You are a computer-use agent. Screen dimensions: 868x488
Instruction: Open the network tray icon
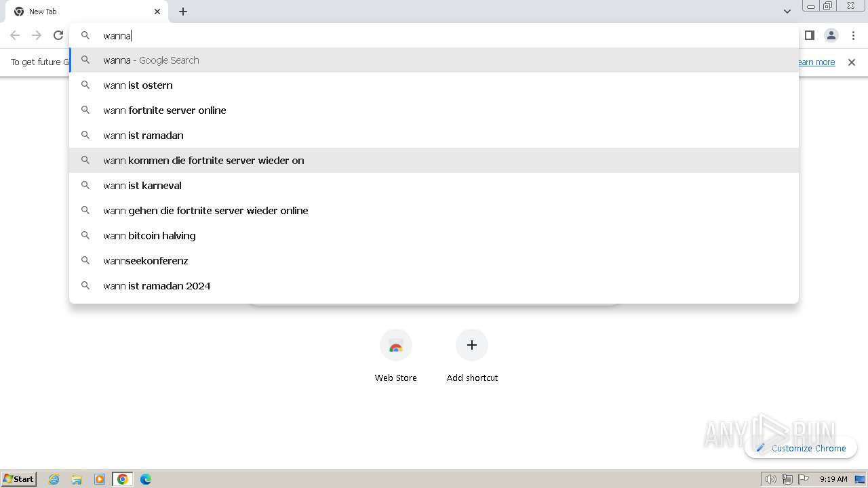[x=787, y=479]
